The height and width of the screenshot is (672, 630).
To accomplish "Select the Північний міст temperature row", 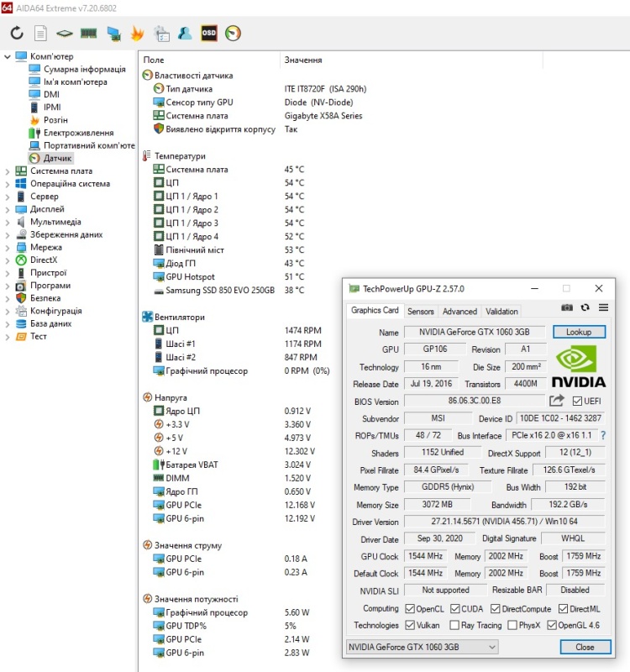I will click(x=228, y=249).
